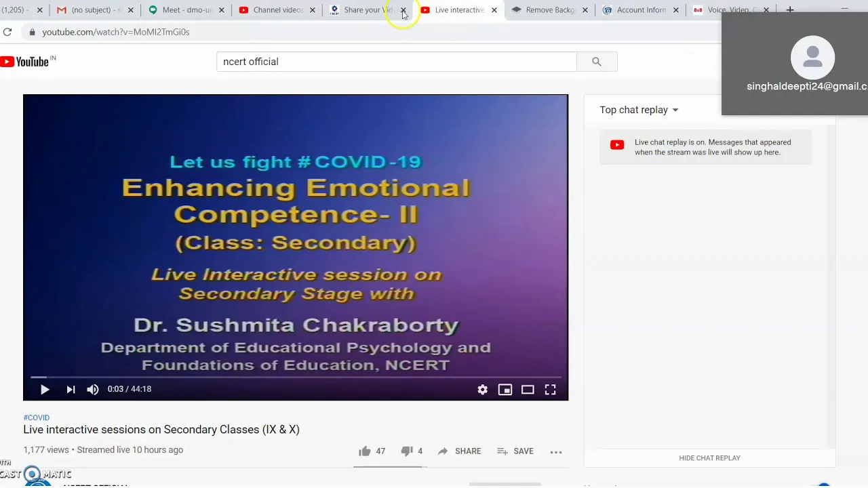Mute the video volume
Screen dimensions: 868x488
(93, 389)
